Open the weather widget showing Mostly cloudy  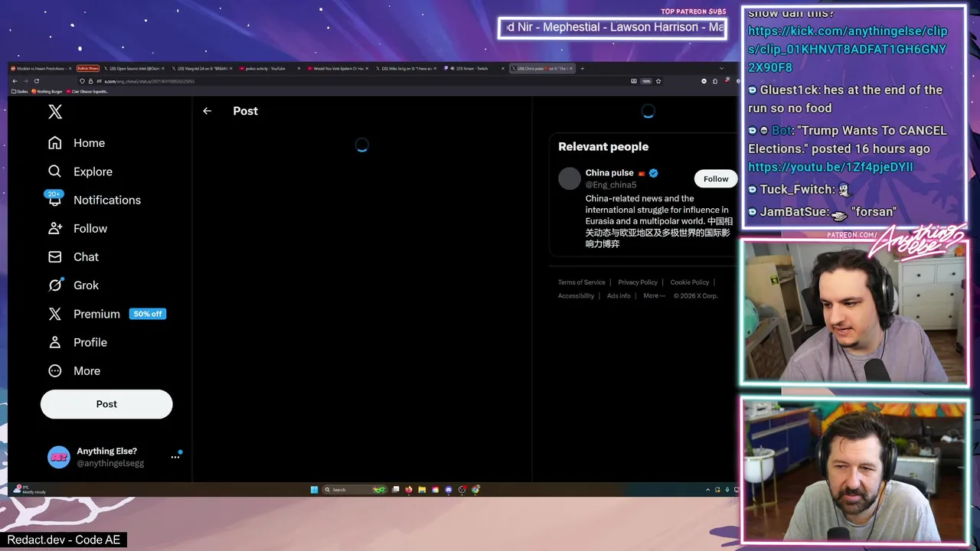click(x=31, y=490)
